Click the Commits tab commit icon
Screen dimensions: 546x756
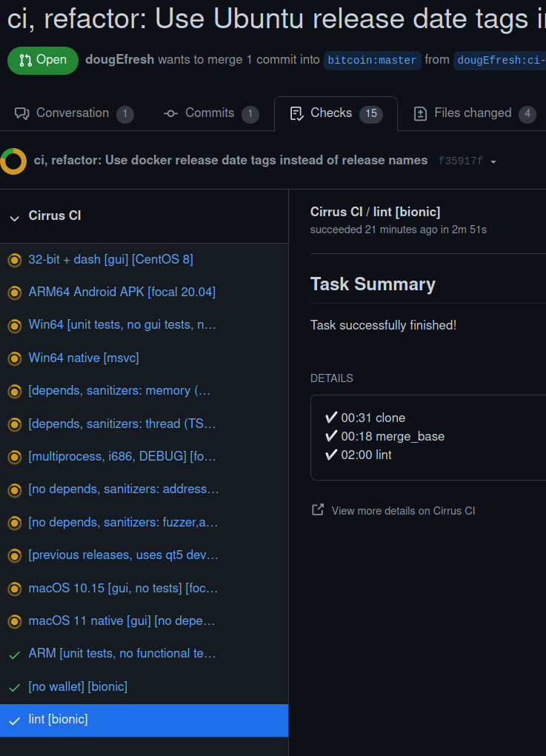pyautogui.click(x=170, y=114)
